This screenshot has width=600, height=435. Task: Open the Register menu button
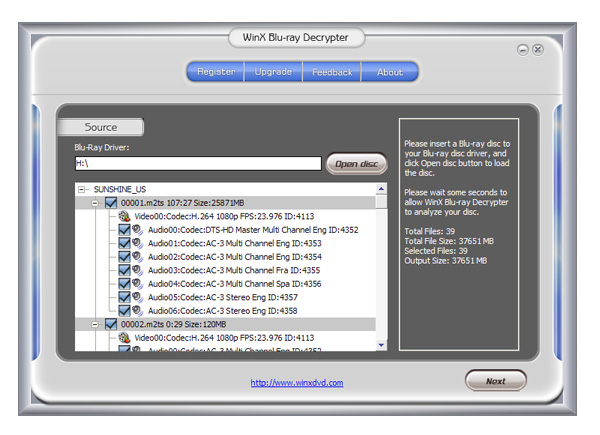[x=216, y=72]
